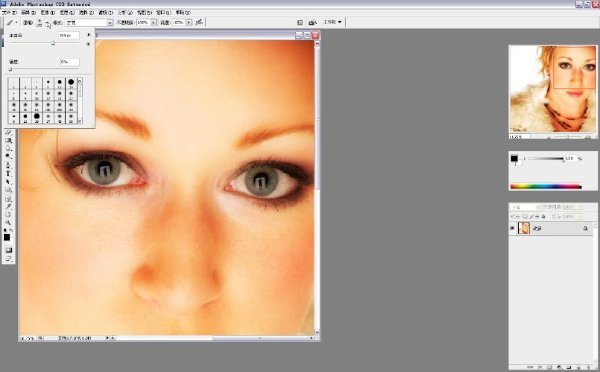Click the delete layer trash icon

pos(588,367)
